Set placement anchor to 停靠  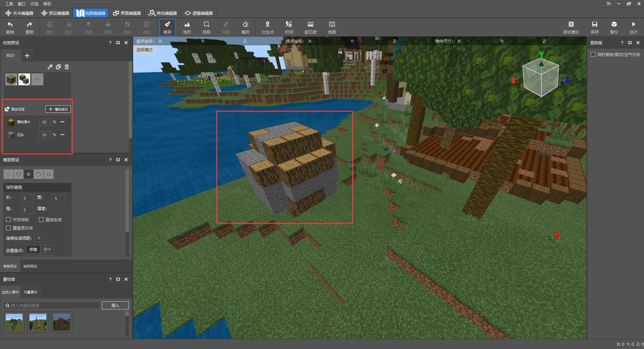pyautogui.click(x=33, y=249)
